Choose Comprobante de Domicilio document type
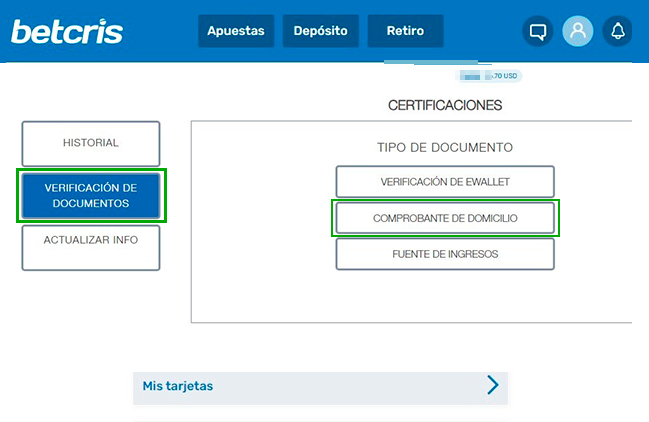This screenshot has width=649, height=422. coord(445,218)
